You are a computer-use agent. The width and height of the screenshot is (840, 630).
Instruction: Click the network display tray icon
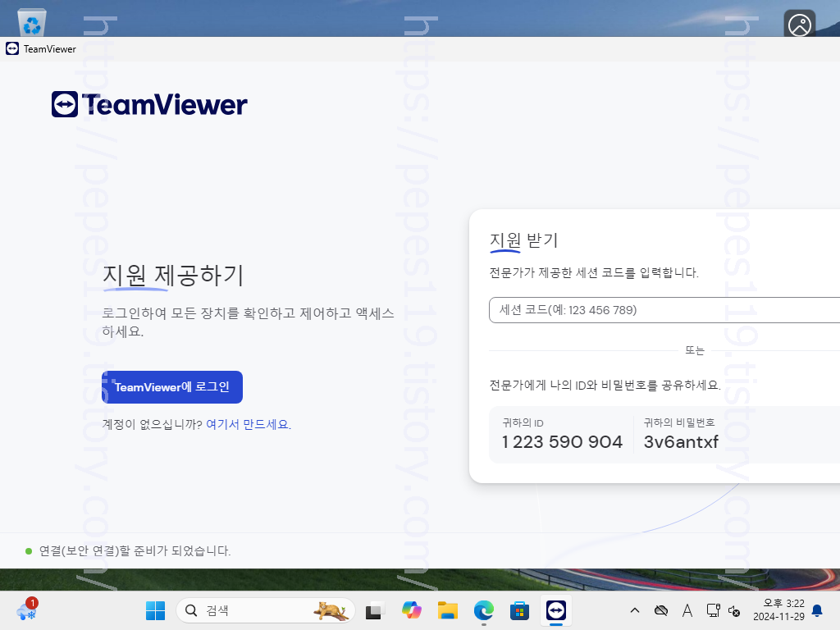713,610
